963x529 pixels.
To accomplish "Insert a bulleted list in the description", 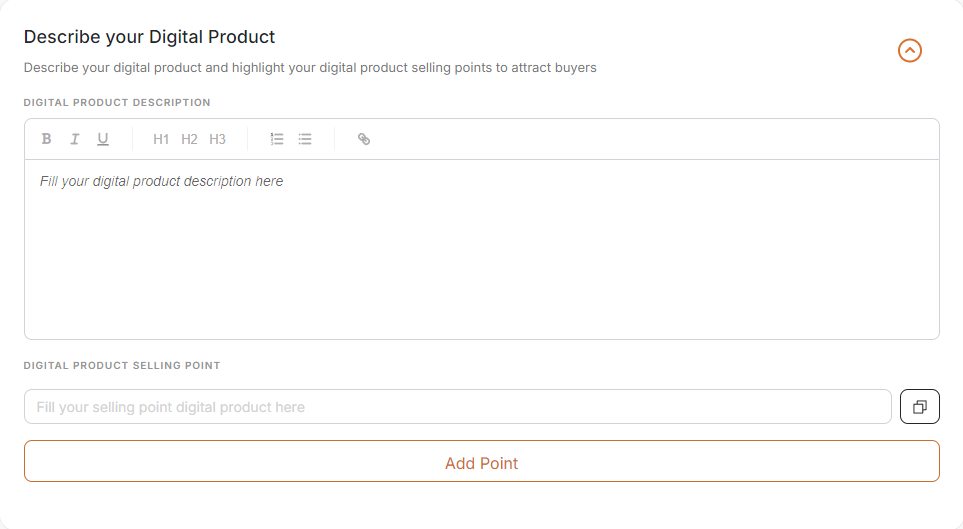I will tap(305, 139).
